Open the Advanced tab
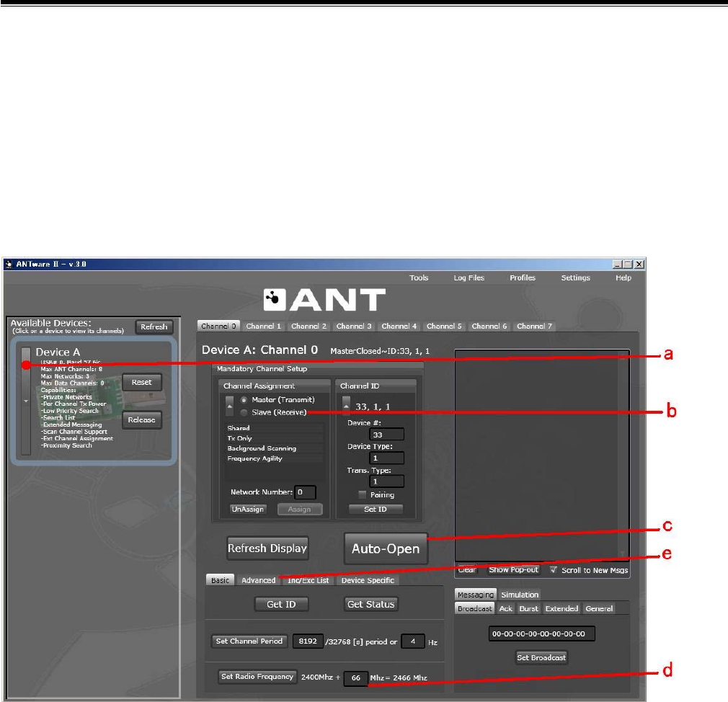This screenshot has height=702, width=728. click(258, 580)
